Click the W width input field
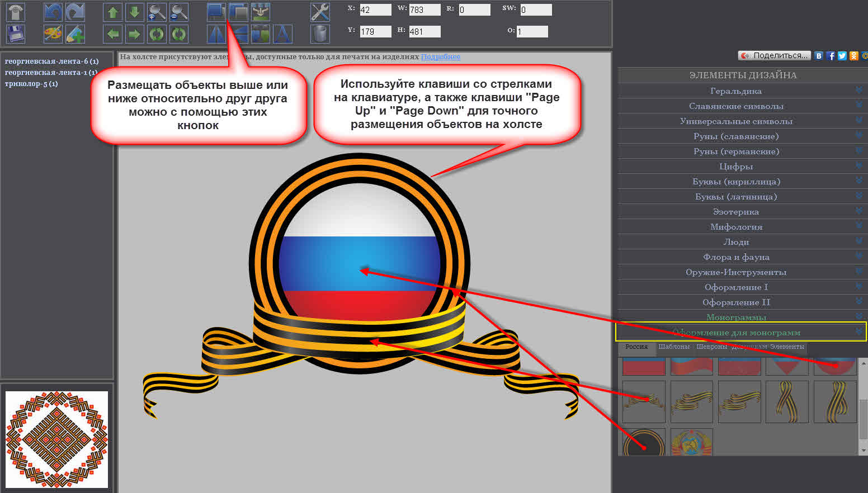The width and height of the screenshot is (868, 493). coord(424,10)
